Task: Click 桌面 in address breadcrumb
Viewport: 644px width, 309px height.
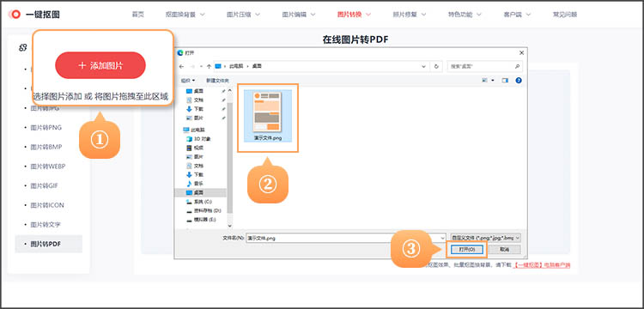Action: [x=256, y=66]
